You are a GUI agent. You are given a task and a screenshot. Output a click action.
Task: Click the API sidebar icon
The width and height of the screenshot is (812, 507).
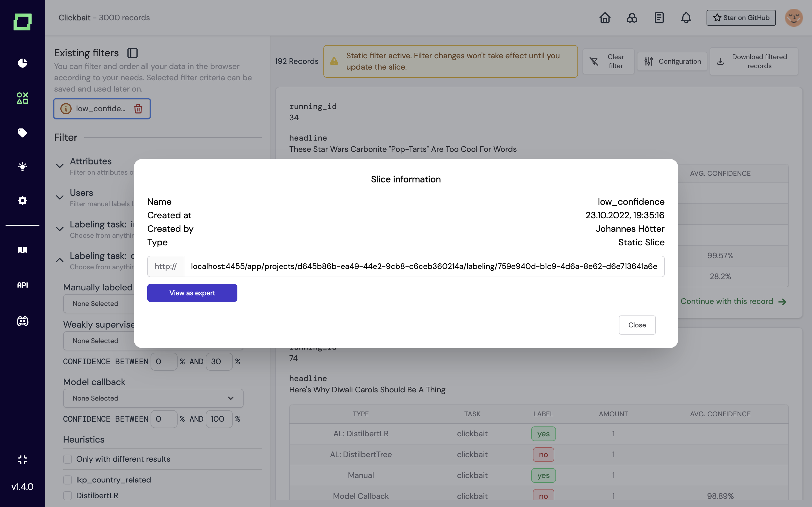pyautogui.click(x=23, y=285)
